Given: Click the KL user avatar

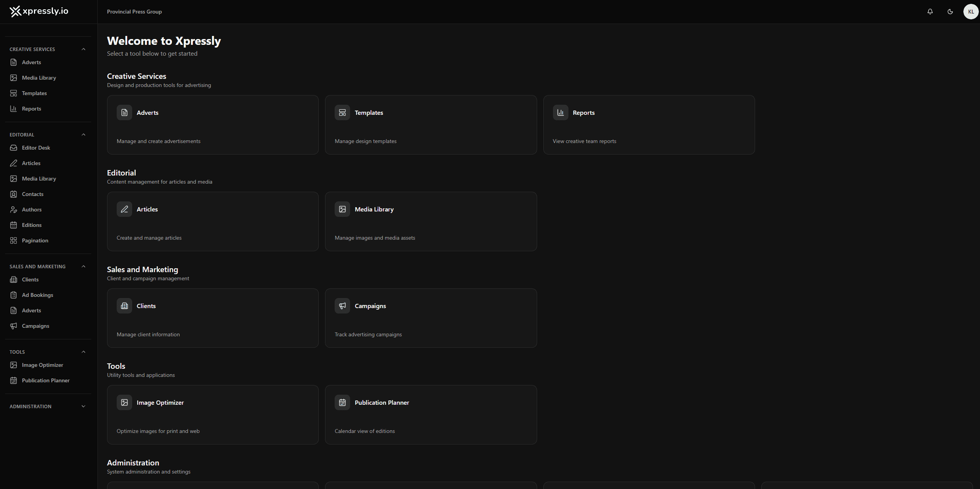Looking at the screenshot, I should coord(971,12).
